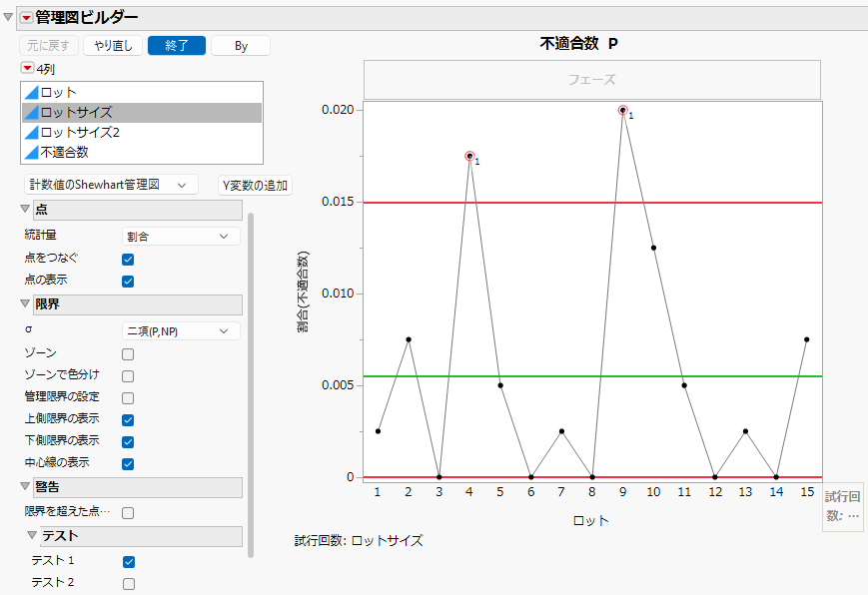This screenshot has width=868, height=595.
Task: Click the chart title 不適合数 P
Action: [x=578, y=44]
